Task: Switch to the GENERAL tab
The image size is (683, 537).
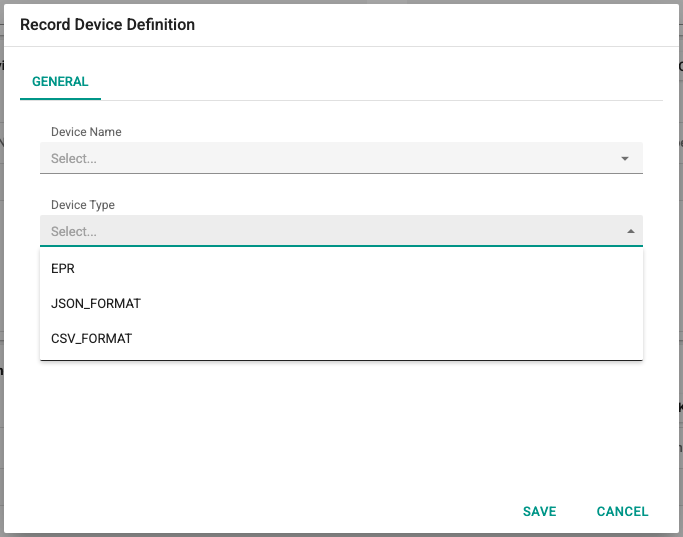Action: (x=60, y=81)
